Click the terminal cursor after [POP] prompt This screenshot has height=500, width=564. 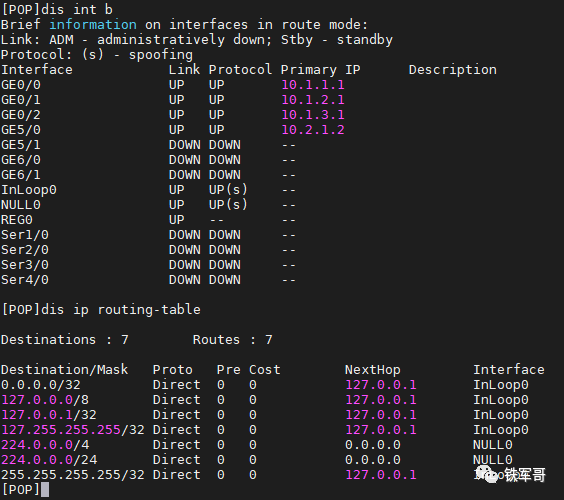(x=45, y=490)
